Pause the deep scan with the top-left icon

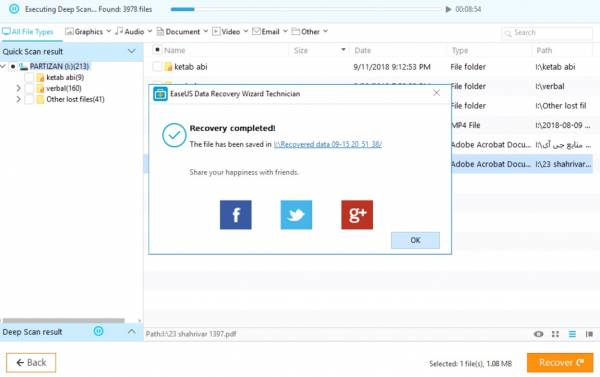[14, 9]
